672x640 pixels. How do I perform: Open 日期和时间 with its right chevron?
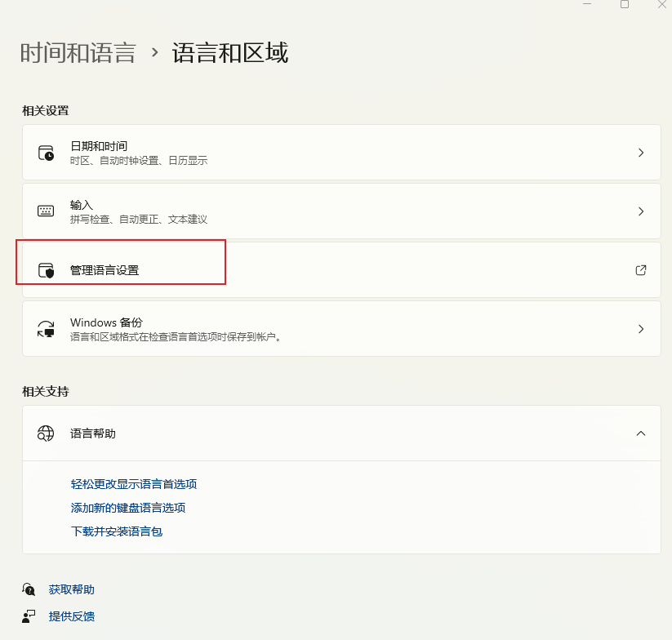[x=641, y=153]
